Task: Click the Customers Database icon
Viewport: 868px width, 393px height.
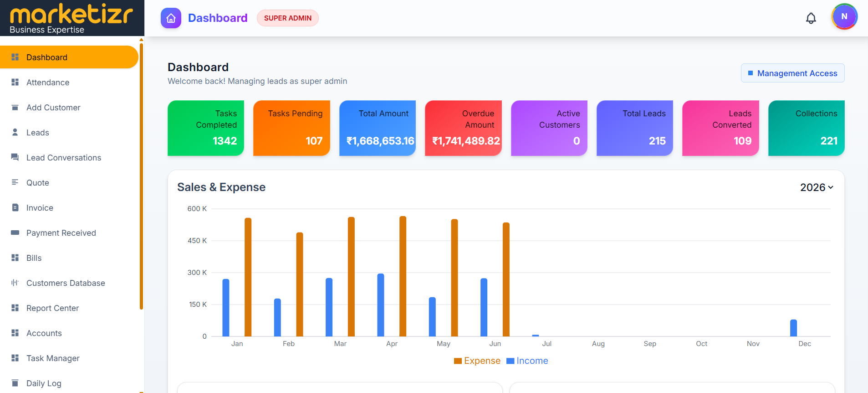Action: click(x=15, y=283)
